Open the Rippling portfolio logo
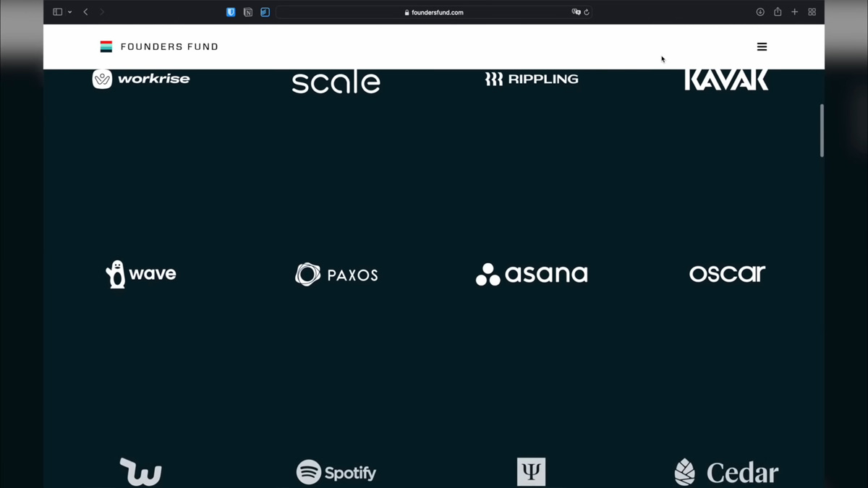 532,79
